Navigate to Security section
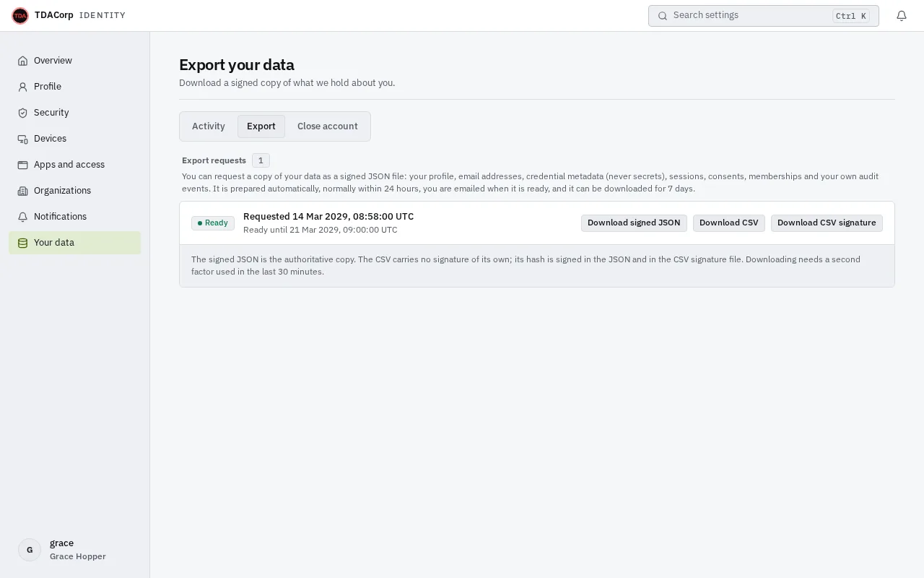 tap(75, 113)
